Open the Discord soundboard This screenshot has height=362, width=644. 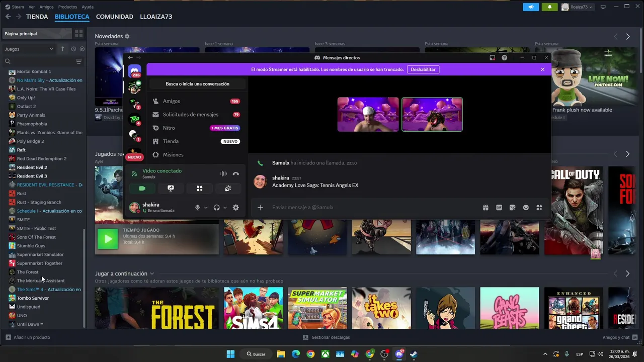coord(228,188)
